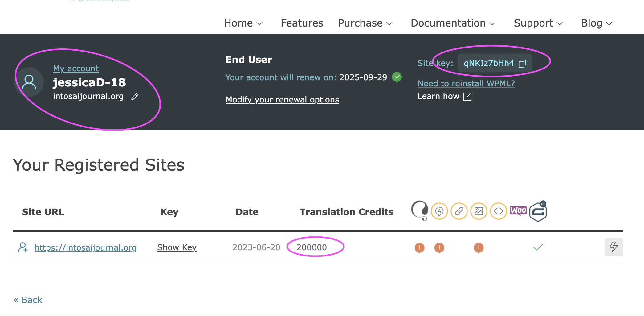
Task: Open Modify your renewal options link
Action: (x=282, y=100)
